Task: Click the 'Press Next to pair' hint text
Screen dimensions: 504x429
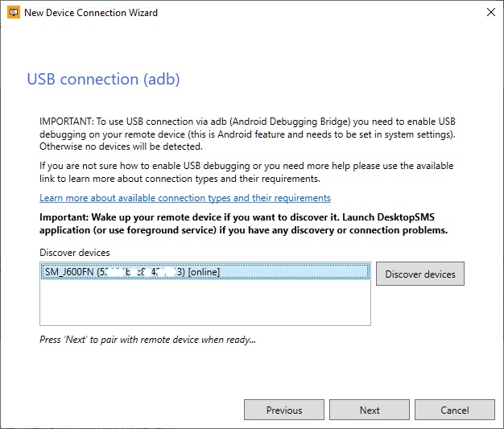Action: [147, 340]
